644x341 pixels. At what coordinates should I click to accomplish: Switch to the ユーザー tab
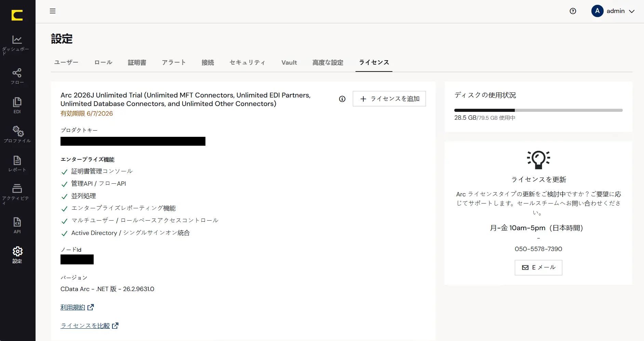click(66, 62)
